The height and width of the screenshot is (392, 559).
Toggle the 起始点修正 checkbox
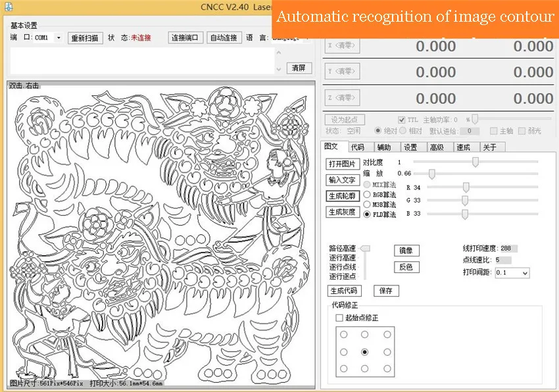pos(339,318)
